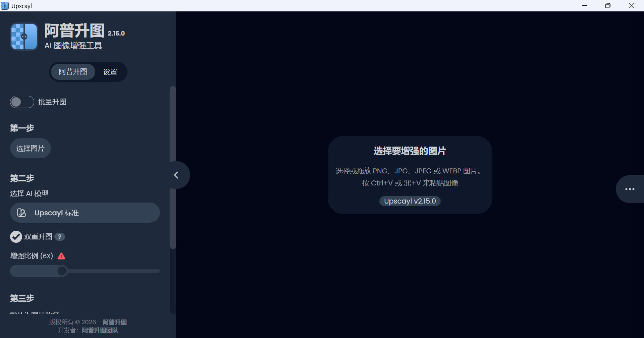Click the 2.15.0 version number by the title
Image resolution: width=644 pixels, height=338 pixels.
click(x=116, y=34)
